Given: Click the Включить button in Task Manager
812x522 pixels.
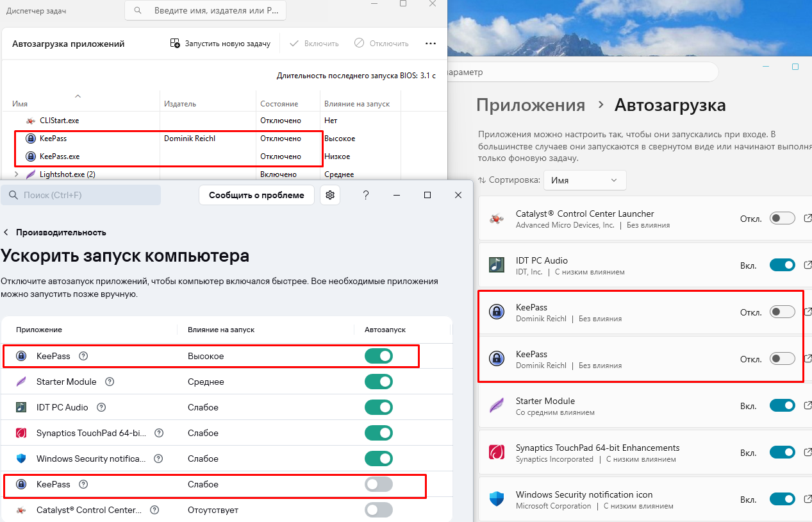Looking at the screenshot, I should point(314,44).
